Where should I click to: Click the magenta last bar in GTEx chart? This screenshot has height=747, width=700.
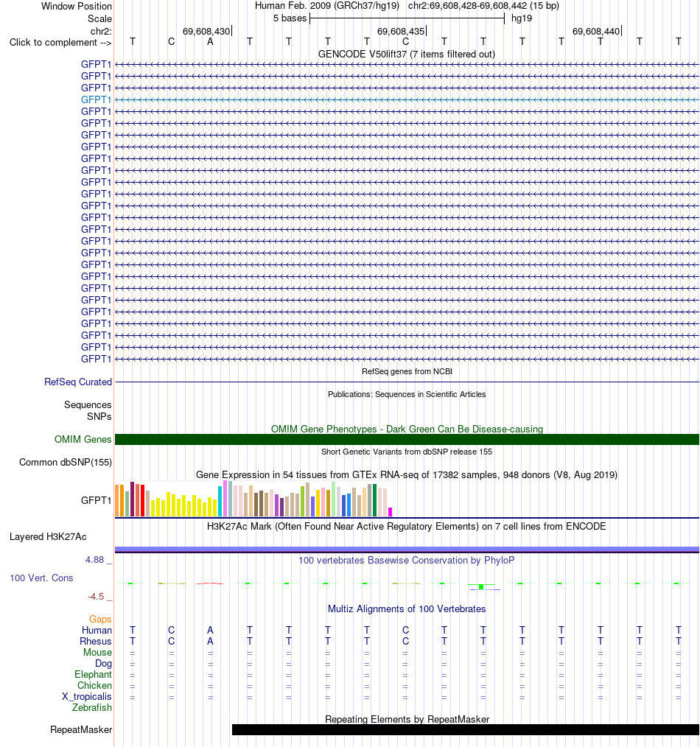click(391, 512)
